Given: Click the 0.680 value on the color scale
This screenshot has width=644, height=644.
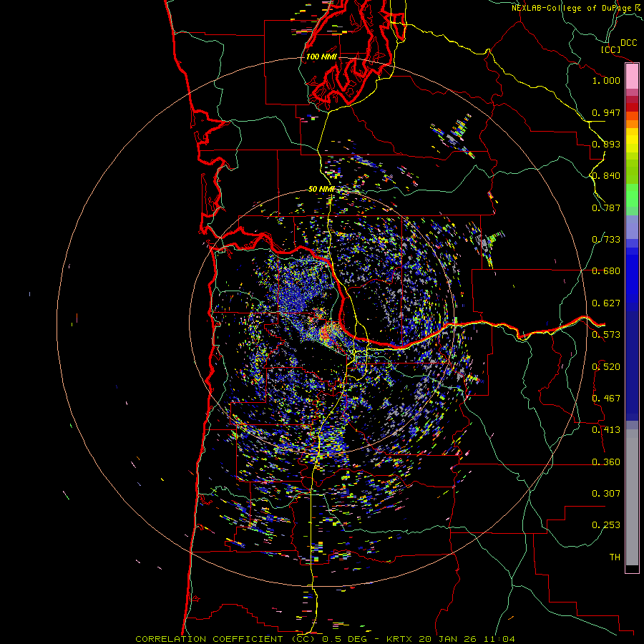Looking at the screenshot, I should [606, 271].
